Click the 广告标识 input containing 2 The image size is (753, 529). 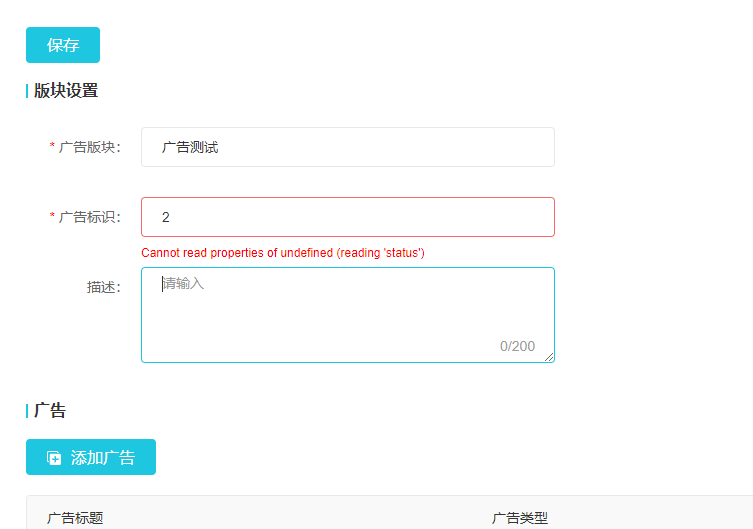(347, 217)
